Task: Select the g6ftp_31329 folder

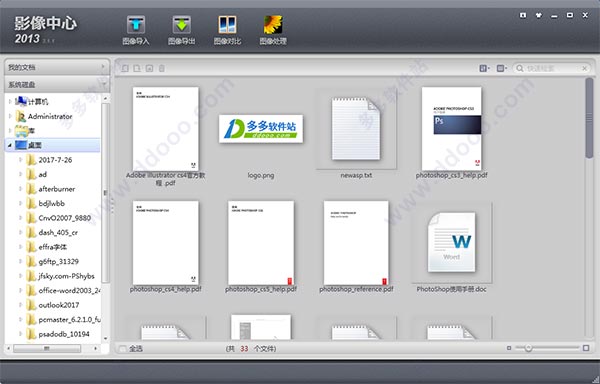Action: pos(59,262)
